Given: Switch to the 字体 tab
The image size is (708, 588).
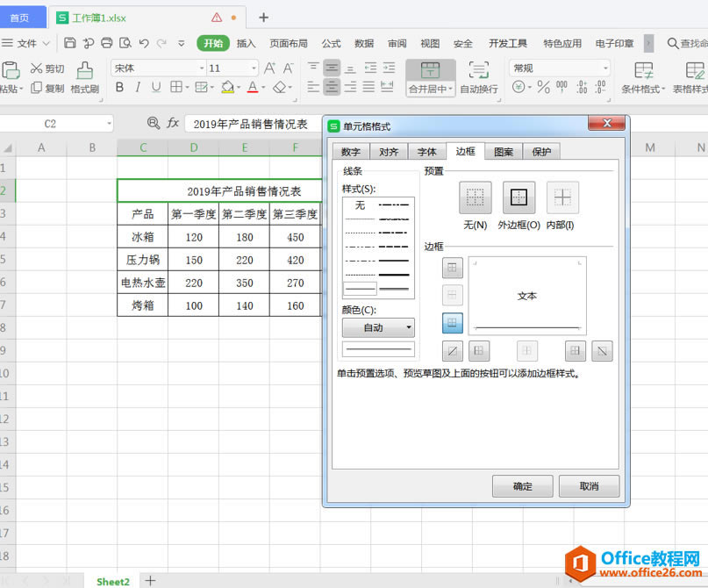Looking at the screenshot, I should point(426,152).
